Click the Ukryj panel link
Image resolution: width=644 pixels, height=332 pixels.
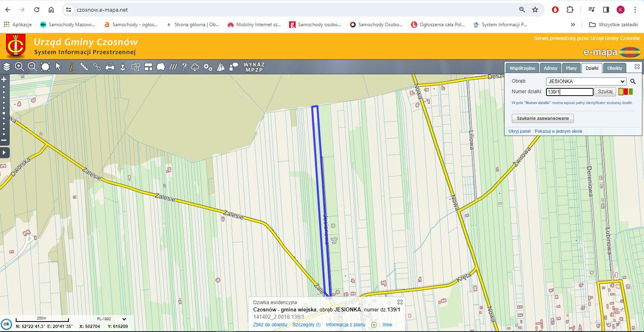pyautogui.click(x=519, y=131)
